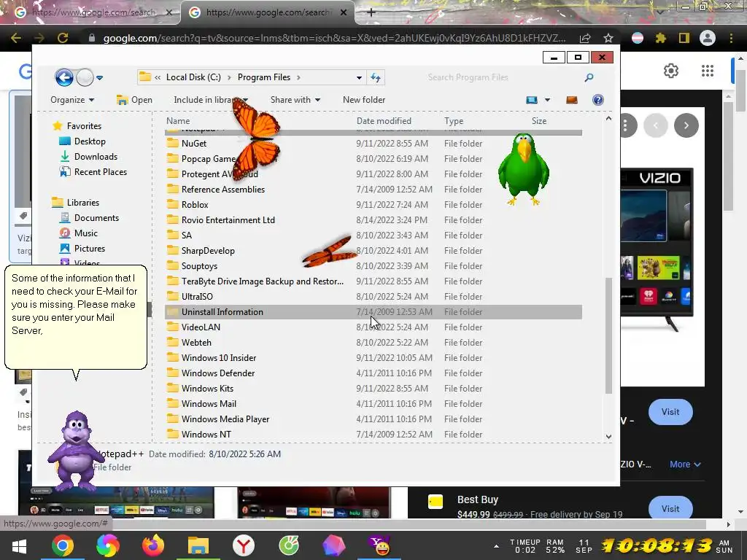Open the Google apps grid
The height and width of the screenshot is (560, 747).
point(708,71)
